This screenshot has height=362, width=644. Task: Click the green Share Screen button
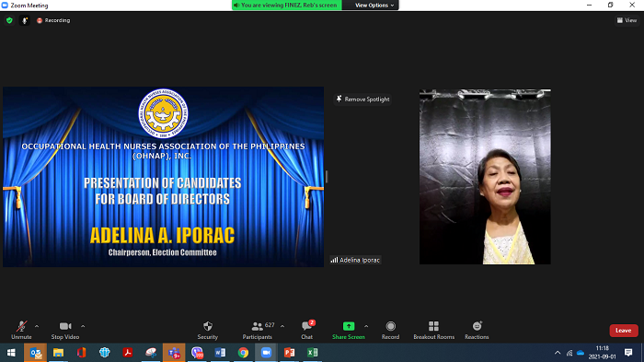coord(349,331)
